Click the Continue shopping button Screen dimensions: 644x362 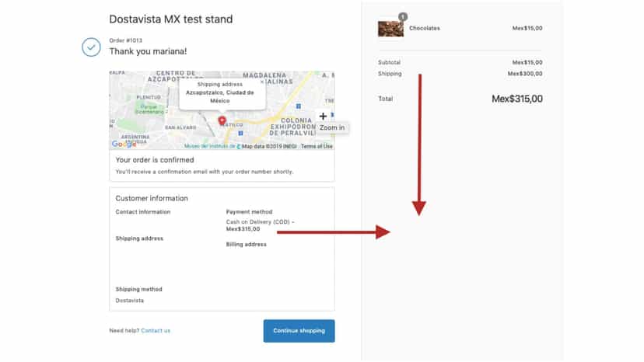tap(299, 331)
